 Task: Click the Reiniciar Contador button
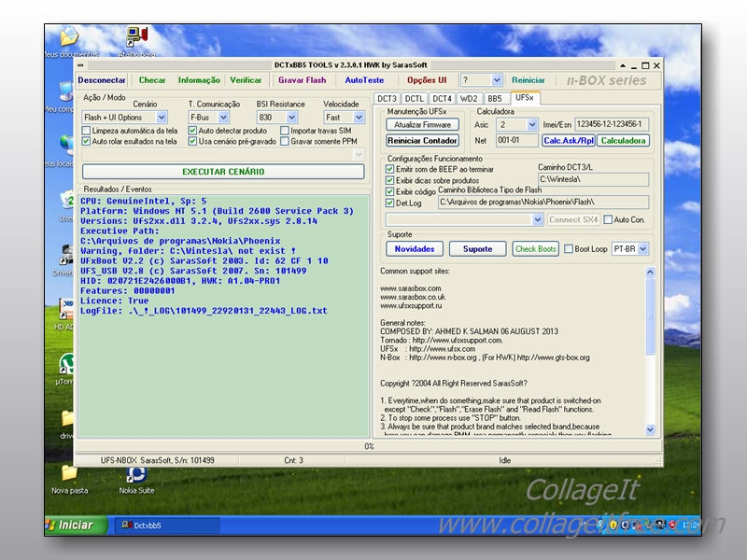[423, 141]
